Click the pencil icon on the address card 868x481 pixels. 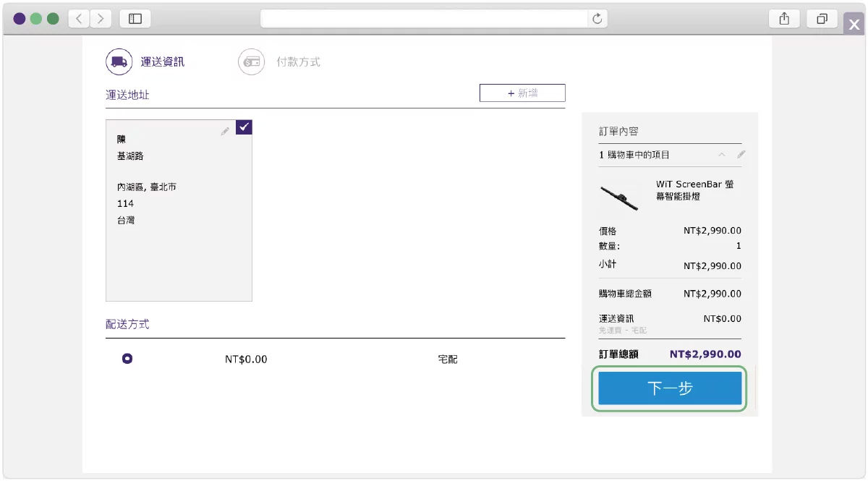[x=225, y=132]
